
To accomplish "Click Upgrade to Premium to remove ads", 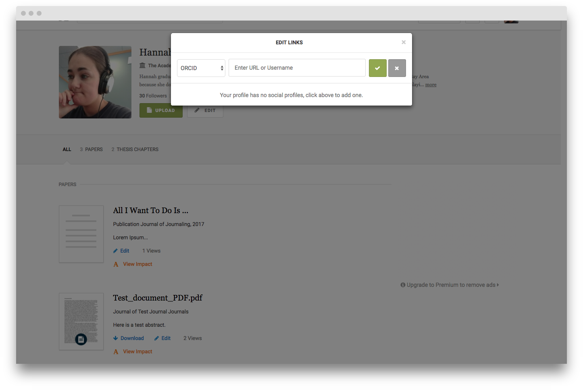I will tap(450, 285).
